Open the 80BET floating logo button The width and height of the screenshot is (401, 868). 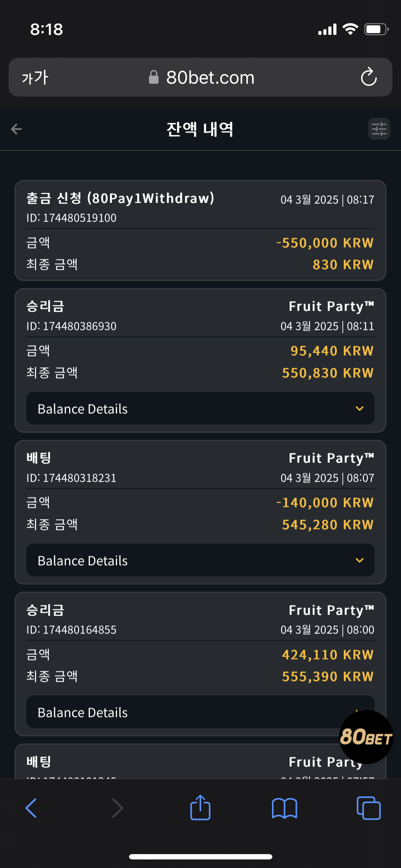[366, 737]
